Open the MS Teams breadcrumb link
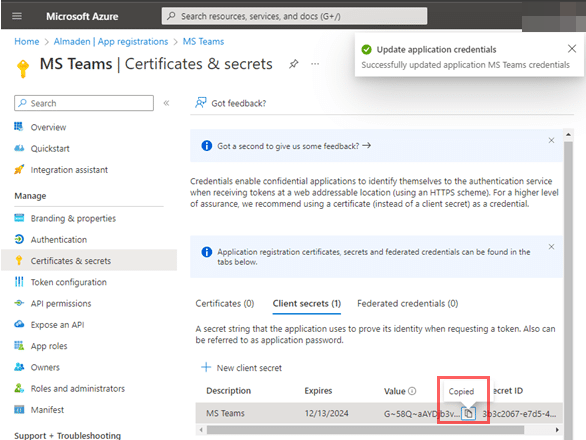Image resolution: width=586 pixels, height=440 pixels. (203, 41)
